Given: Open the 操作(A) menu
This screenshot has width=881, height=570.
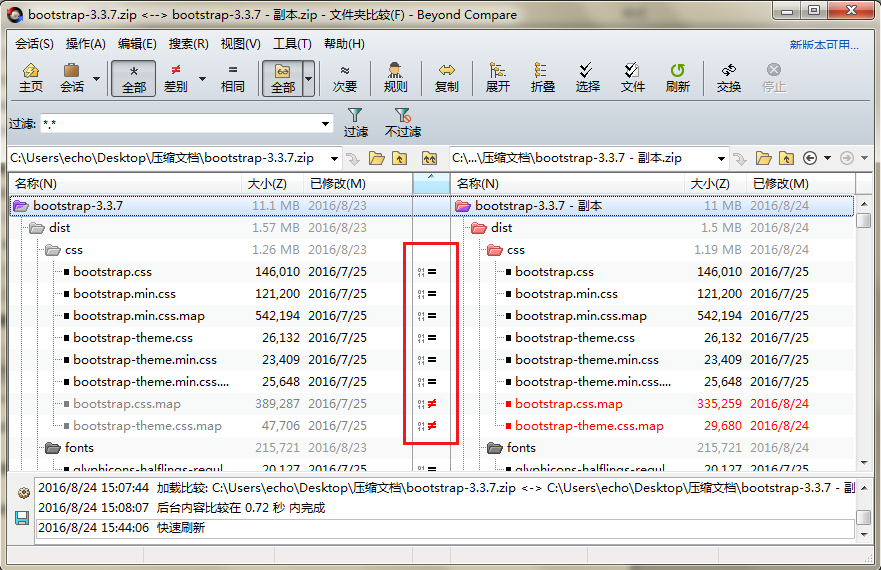Looking at the screenshot, I should point(85,44).
